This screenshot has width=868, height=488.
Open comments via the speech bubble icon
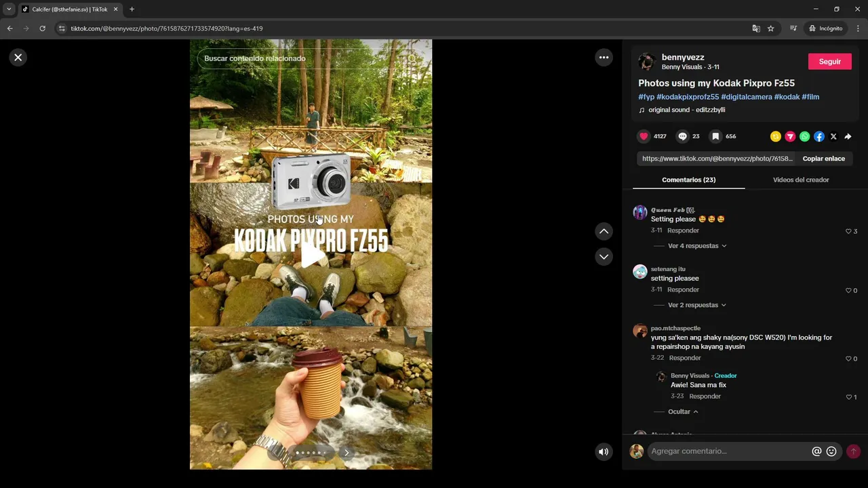click(x=682, y=136)
